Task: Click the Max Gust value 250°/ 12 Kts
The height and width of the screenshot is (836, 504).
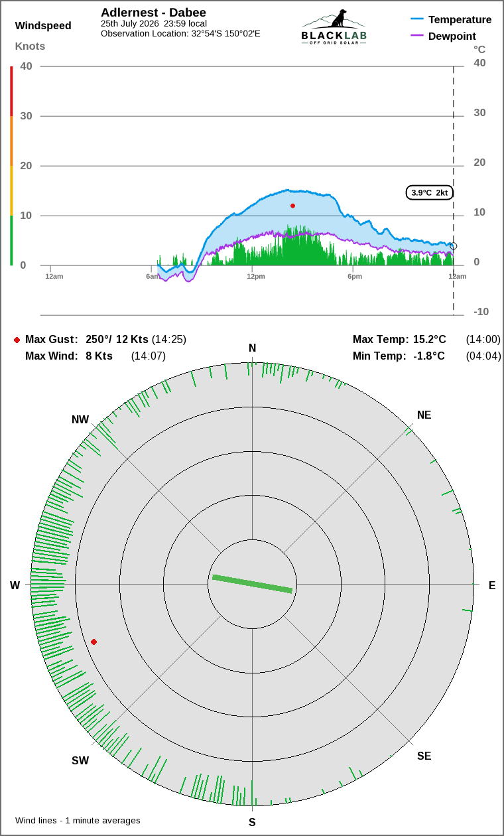Action: pyautogui.click(x=117, y=340)
